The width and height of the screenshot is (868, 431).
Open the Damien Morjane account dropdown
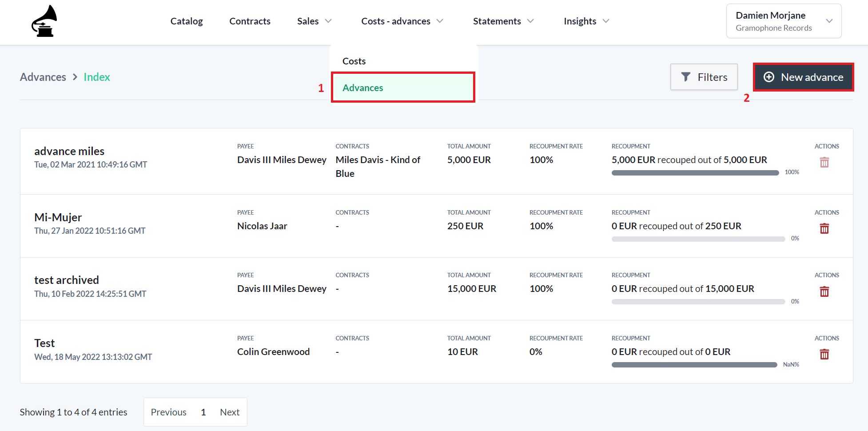(x=784, y=21)
